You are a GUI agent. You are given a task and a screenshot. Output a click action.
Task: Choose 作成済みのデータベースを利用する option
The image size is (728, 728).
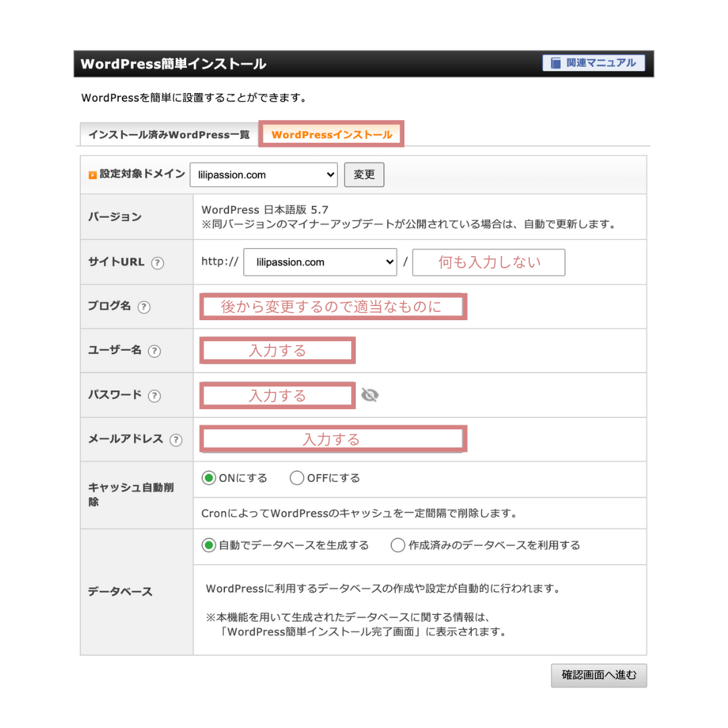(398, 545)
